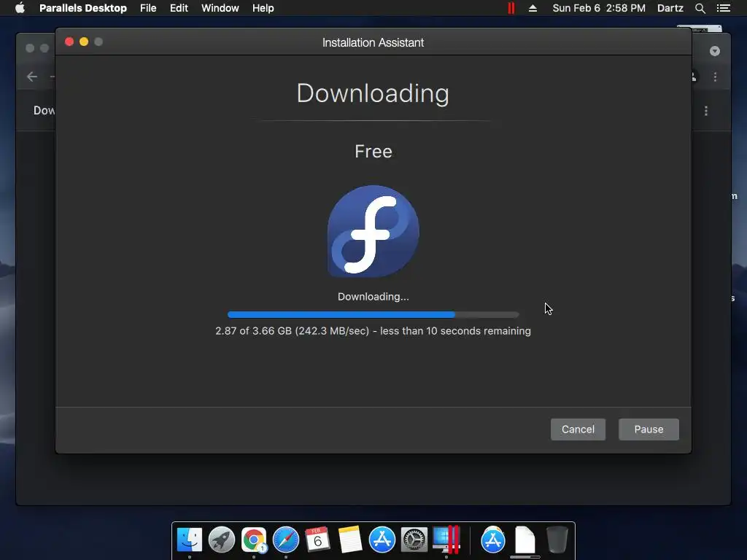Open Downloads page three-dot menu in background window
Screen dimensions: 747x560
(x=706, y=111)
